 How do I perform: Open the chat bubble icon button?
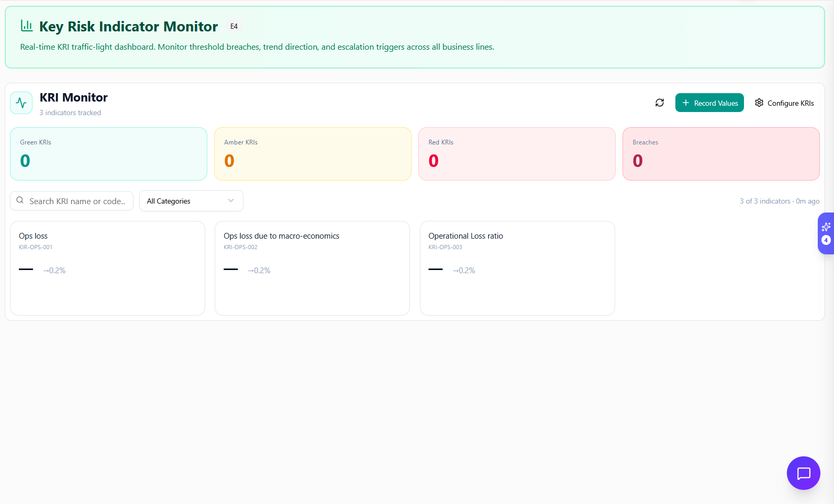pos(803,473)
